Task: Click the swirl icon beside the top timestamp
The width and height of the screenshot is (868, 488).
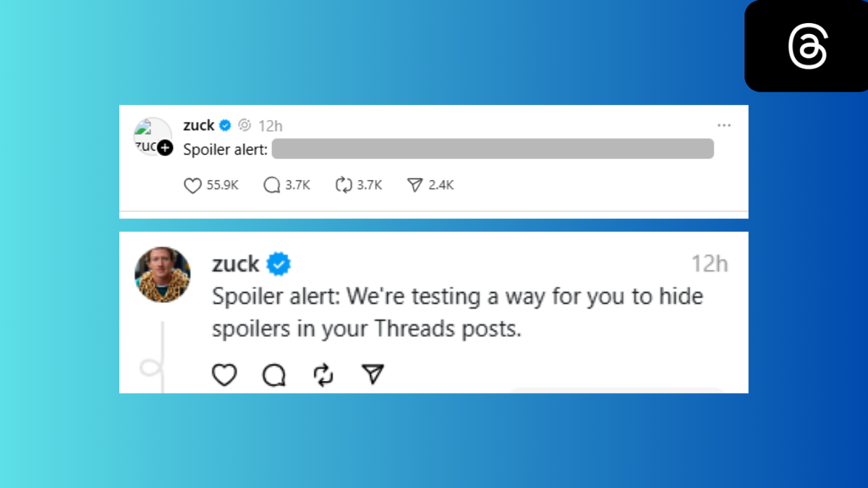Action: (244, 126)
